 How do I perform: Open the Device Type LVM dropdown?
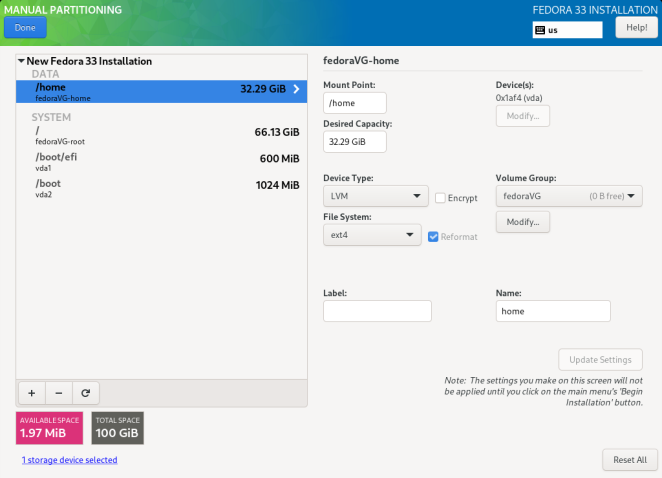click(376, 196)
